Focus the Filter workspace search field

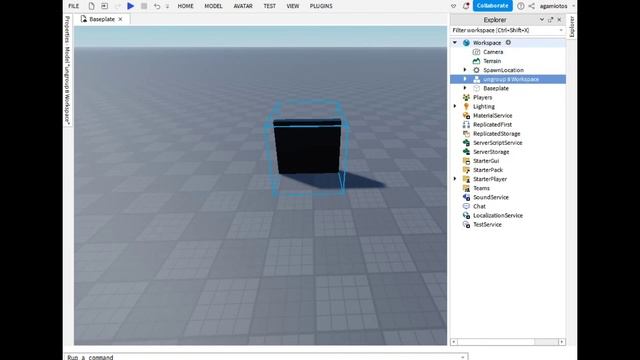pyautogui.click(x=504, y=30)
